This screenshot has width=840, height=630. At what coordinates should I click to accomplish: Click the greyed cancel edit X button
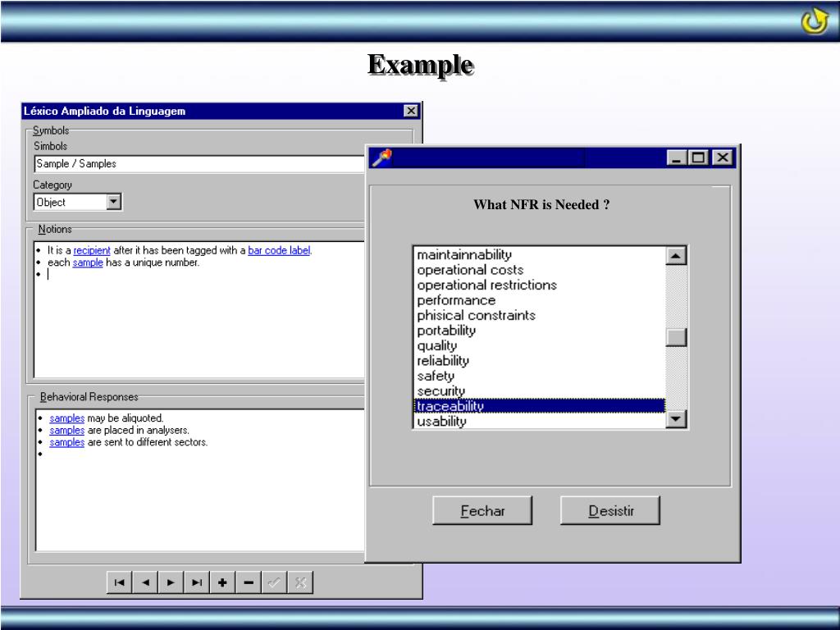click(x=300, y=582)
